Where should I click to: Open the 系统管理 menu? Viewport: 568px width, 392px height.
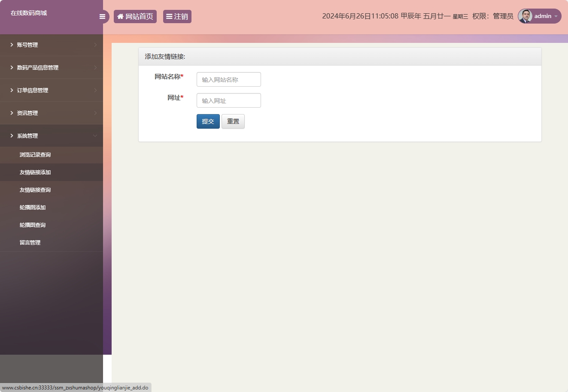52,136
